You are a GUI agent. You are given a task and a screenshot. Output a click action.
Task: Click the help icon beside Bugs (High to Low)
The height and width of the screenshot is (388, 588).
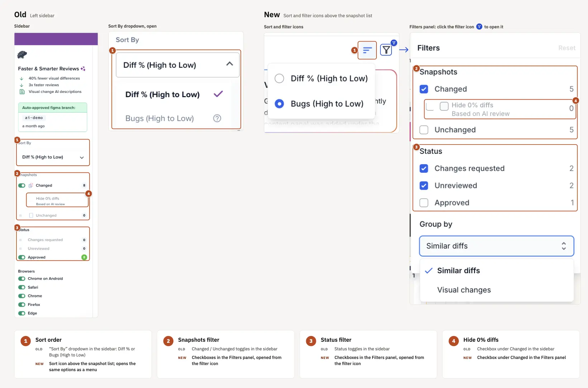tap(217, 118)
